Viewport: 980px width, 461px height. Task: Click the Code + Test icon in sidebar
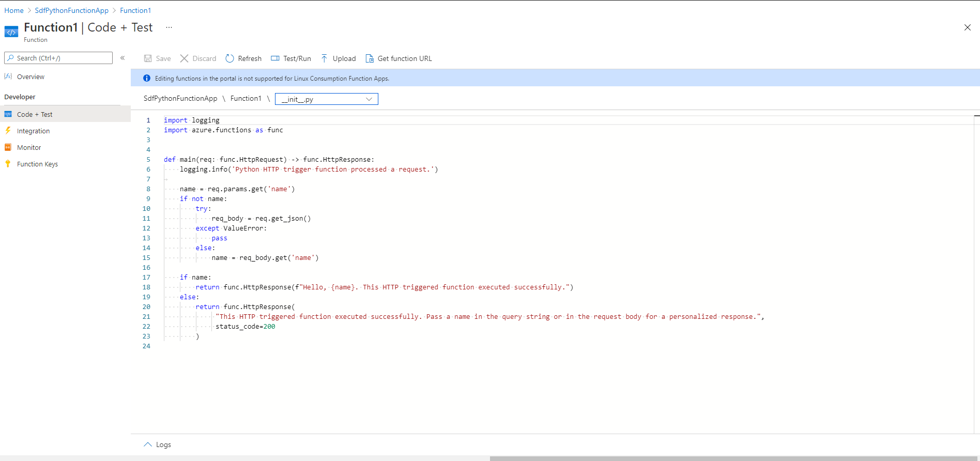point(8,114)
